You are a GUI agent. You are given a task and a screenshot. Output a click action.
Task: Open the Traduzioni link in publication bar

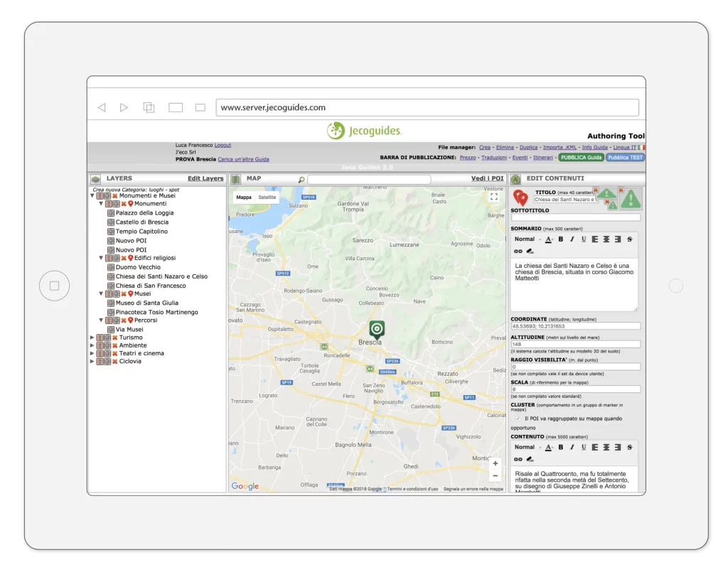coord(494,158)
